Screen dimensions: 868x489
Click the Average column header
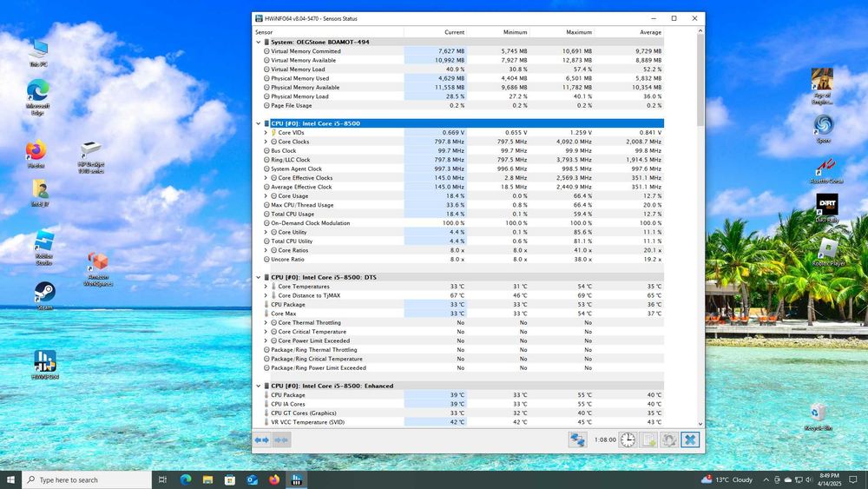point(629,32)
